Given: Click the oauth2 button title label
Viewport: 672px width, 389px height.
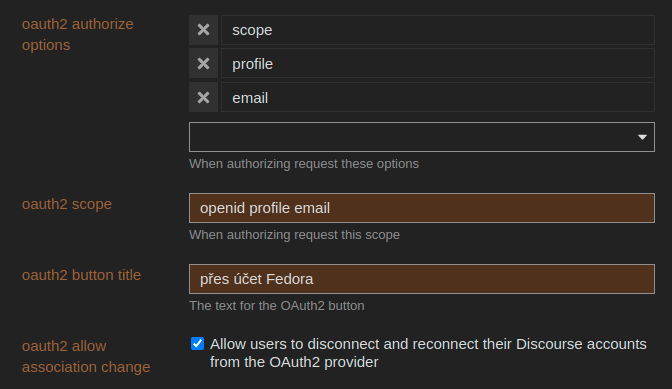Looking at the screenshot, I should 81,275.
